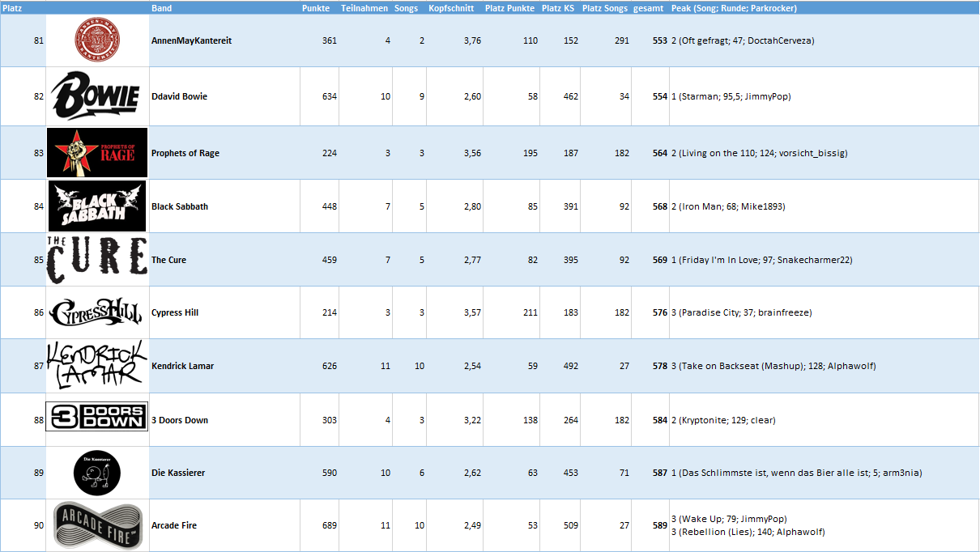This screenshot has width=980, height=552.
Task: Click the Platz column header
Action: 12,8
